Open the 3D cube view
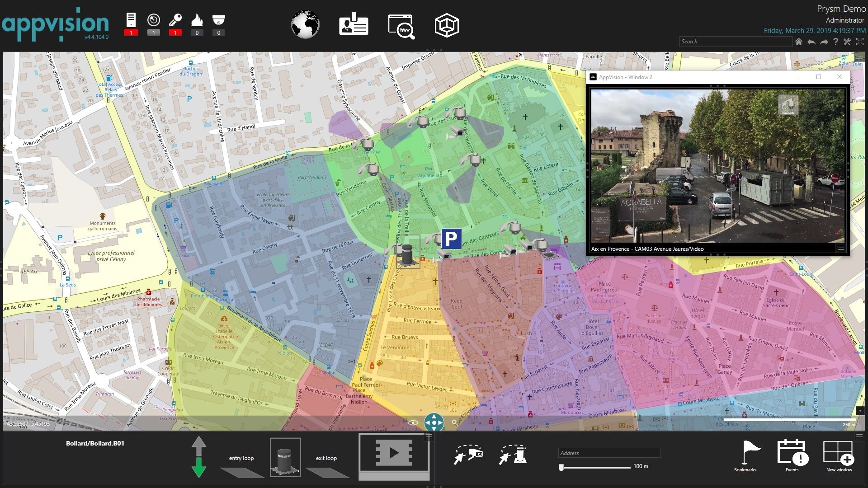The width and height of the screenshot is (868, 488). point(447,25)
